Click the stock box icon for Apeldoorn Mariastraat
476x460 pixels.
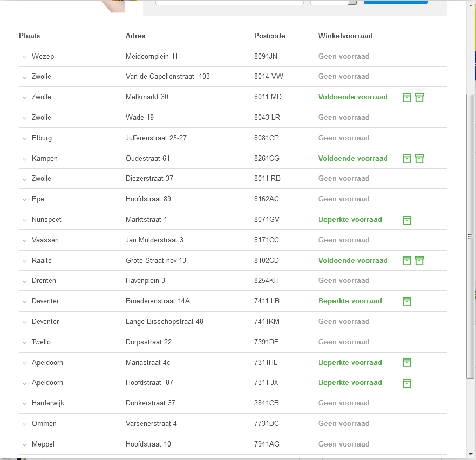coord(407,363)
